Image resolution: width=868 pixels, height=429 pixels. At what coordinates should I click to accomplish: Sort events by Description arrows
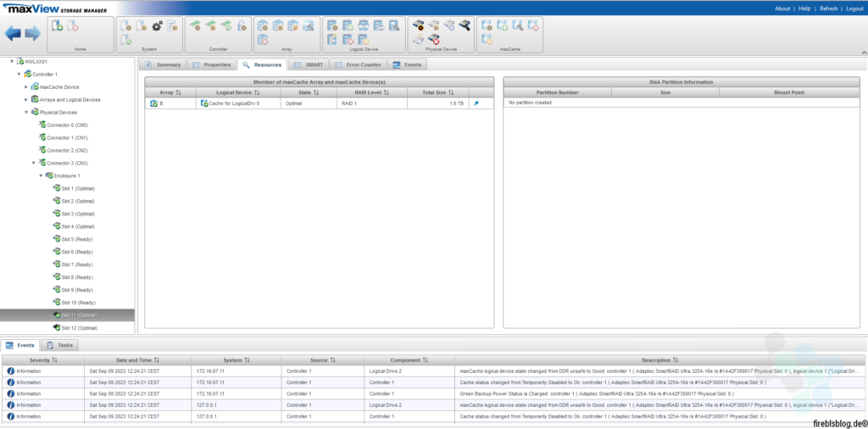click(676, 359)
